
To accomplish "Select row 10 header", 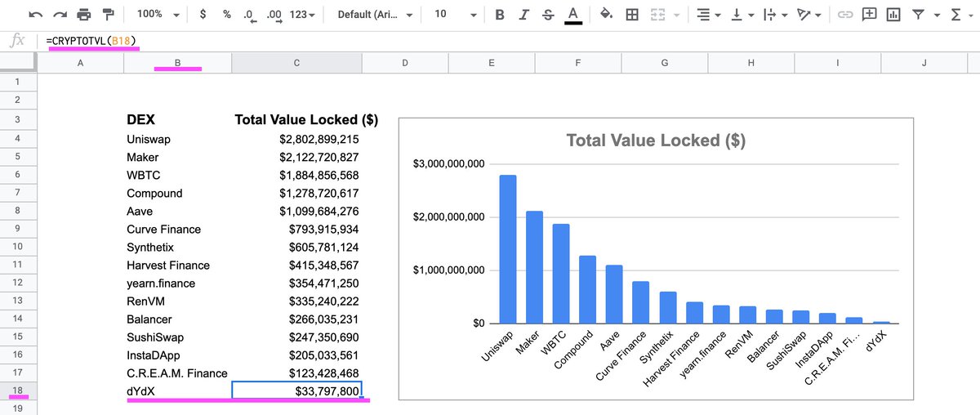I will (18, 247).
